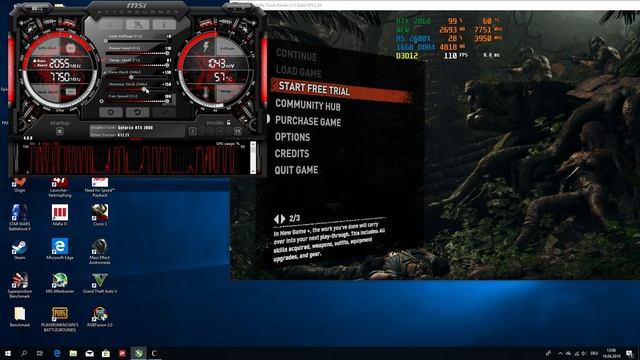Adjust the Memory Clock slider handle

(x=144, y=89)
